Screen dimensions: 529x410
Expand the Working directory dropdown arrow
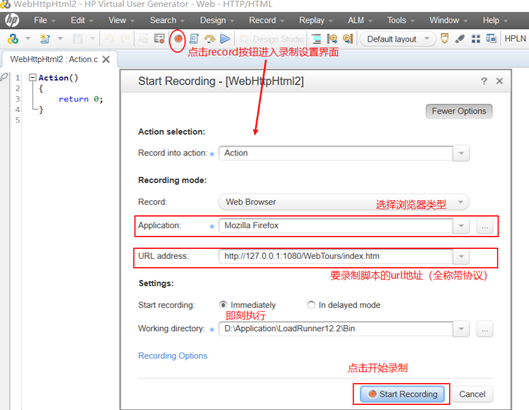[461, 329]
